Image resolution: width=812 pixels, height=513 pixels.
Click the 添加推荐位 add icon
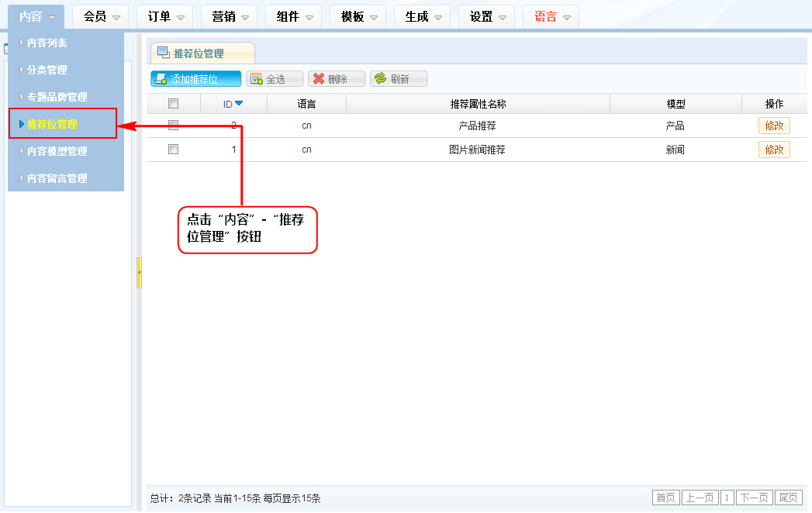(x=161, y=79)
